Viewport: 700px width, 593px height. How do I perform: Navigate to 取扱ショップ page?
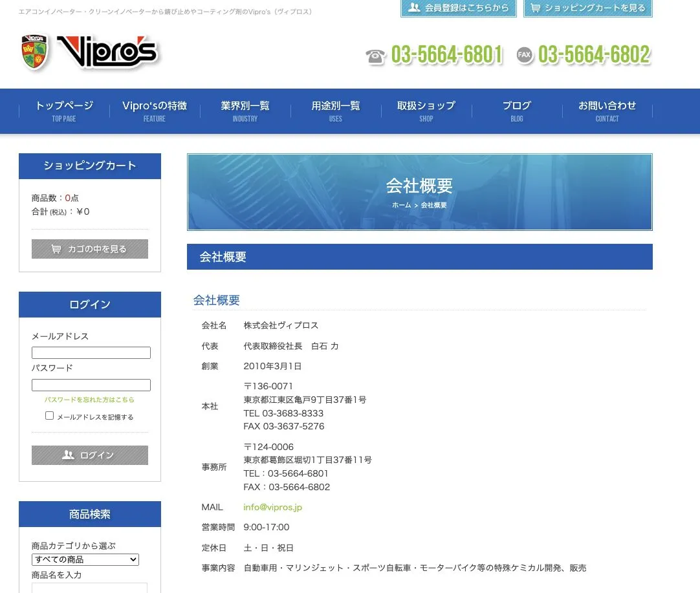(x=426, y=111)
